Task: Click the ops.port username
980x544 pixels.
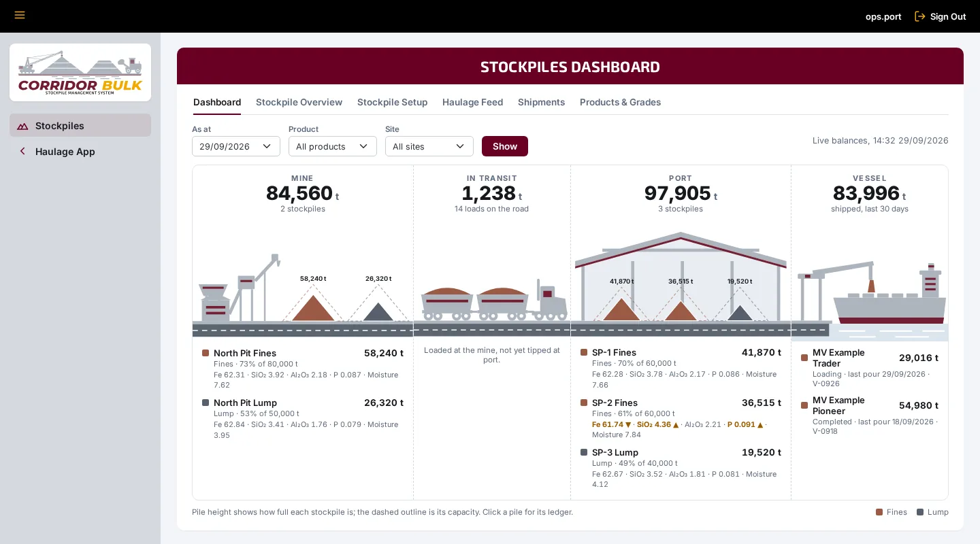Action: click(883, 16)
